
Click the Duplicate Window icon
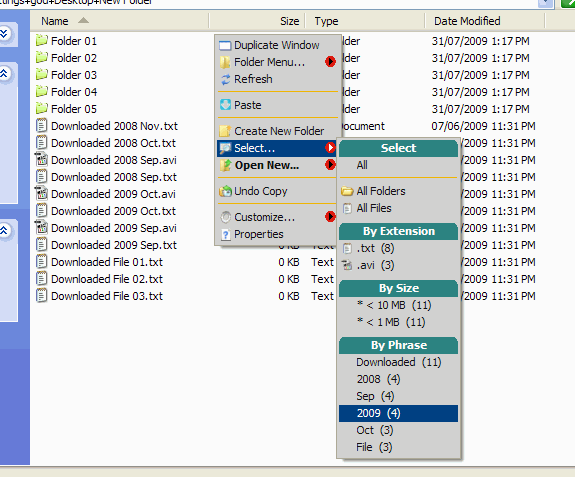pyautogui.click(x=225, y=45)
